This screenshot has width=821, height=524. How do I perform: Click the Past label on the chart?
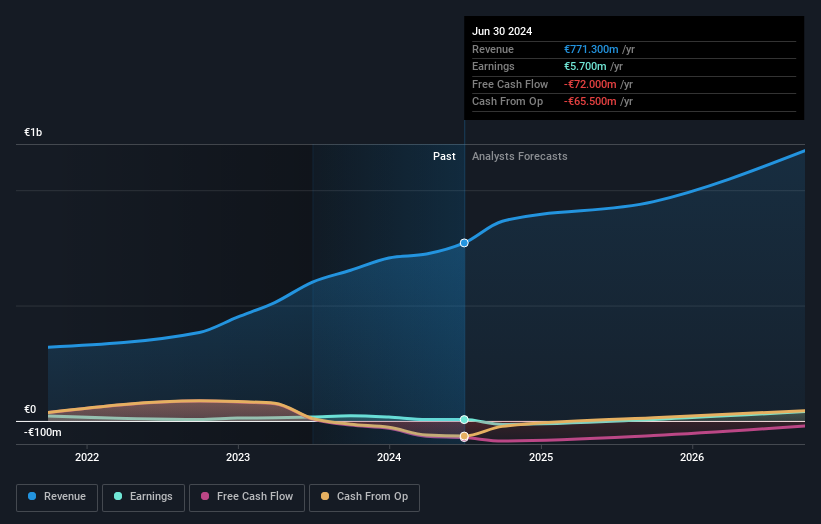(x=444, y=156)
